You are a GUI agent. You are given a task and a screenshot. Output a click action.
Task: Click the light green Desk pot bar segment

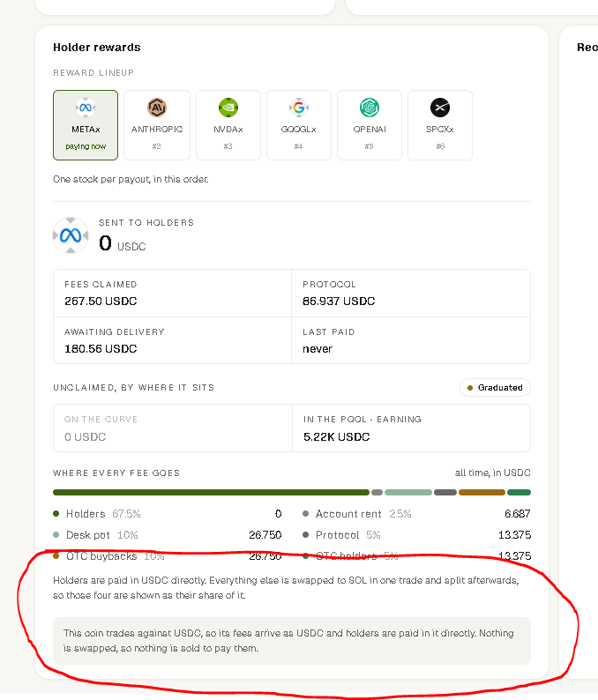[x=408, y=493]
